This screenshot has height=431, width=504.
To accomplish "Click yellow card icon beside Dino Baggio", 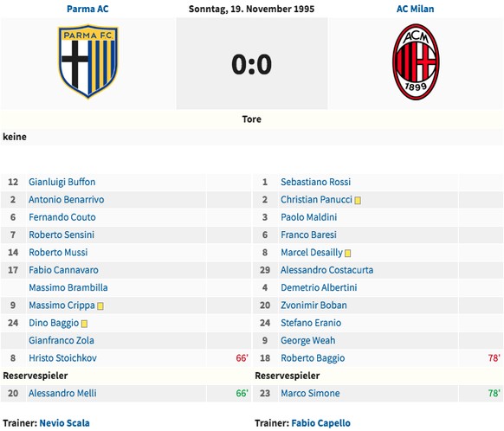I will click(x=84, y=324).
